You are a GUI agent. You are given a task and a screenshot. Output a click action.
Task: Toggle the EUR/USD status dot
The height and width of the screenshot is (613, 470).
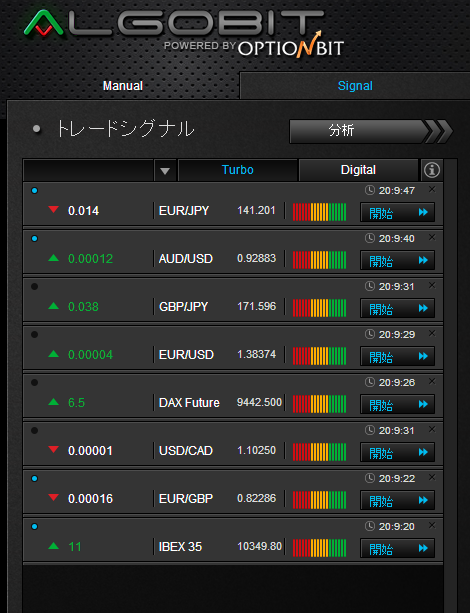[34, 335]
